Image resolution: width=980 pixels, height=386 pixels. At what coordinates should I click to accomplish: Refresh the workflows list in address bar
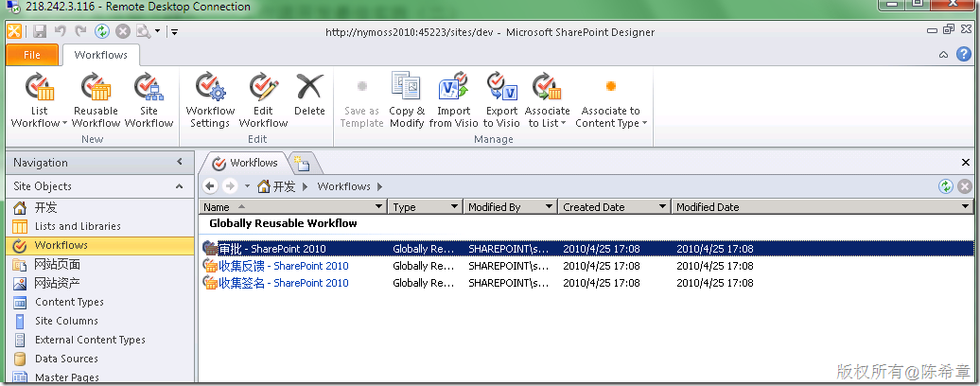pos(946,186)
